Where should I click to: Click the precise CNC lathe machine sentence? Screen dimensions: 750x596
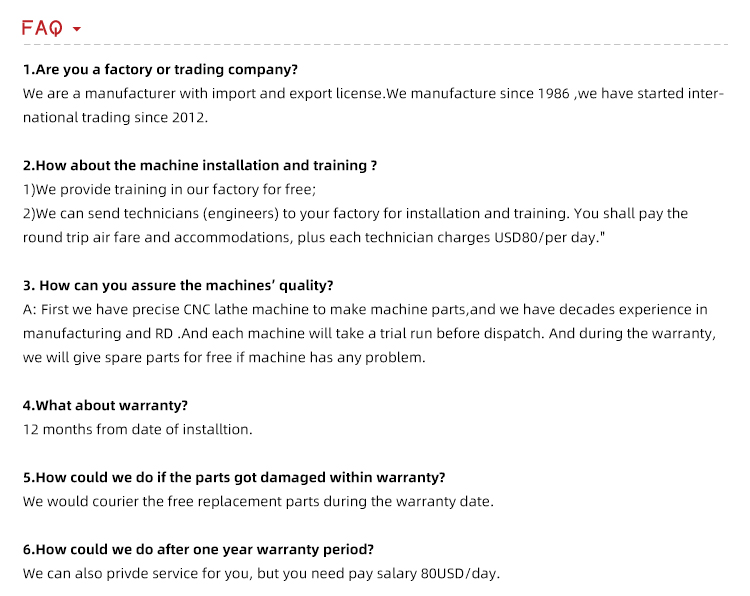click(x=365, y=309)
